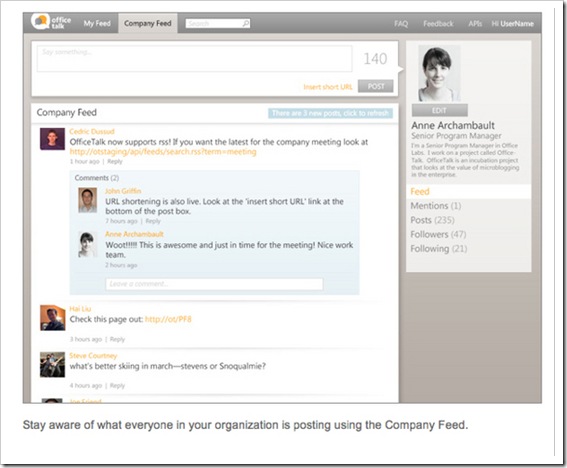Open the FAQ page
The height and width of the screenshot is (468, 567).
pyautogui.click(x=401, y=24)
